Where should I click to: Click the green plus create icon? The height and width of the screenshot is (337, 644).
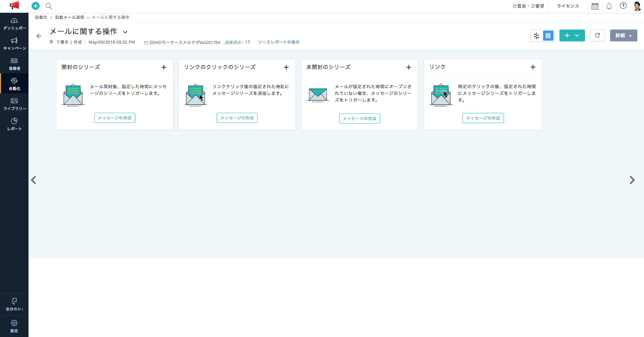[x=36, y=6]
